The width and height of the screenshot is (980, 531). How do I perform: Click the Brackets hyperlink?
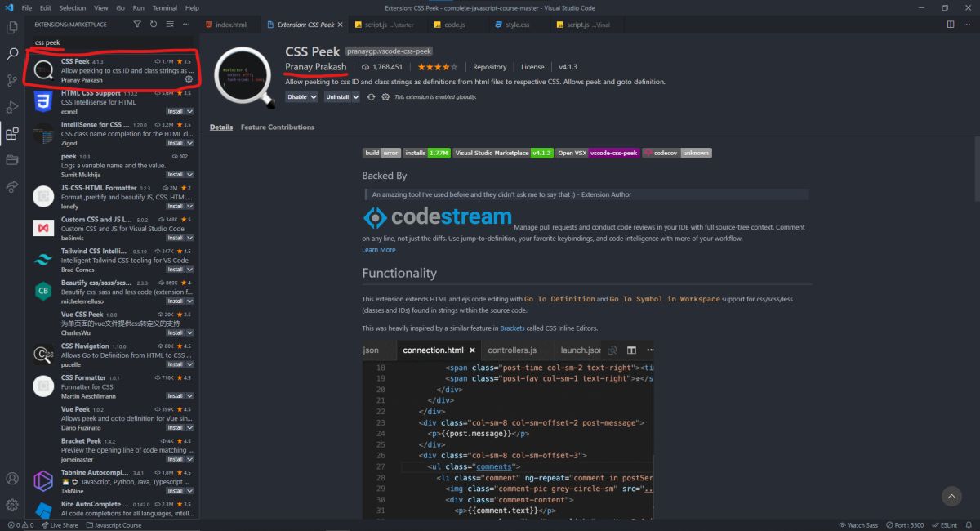513,328
